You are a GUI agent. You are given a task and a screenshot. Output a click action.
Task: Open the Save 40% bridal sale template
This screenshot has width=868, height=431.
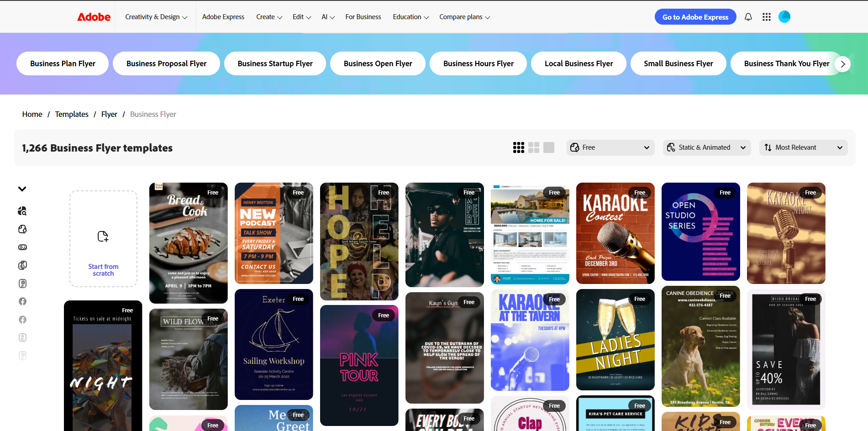pos(786,349)
